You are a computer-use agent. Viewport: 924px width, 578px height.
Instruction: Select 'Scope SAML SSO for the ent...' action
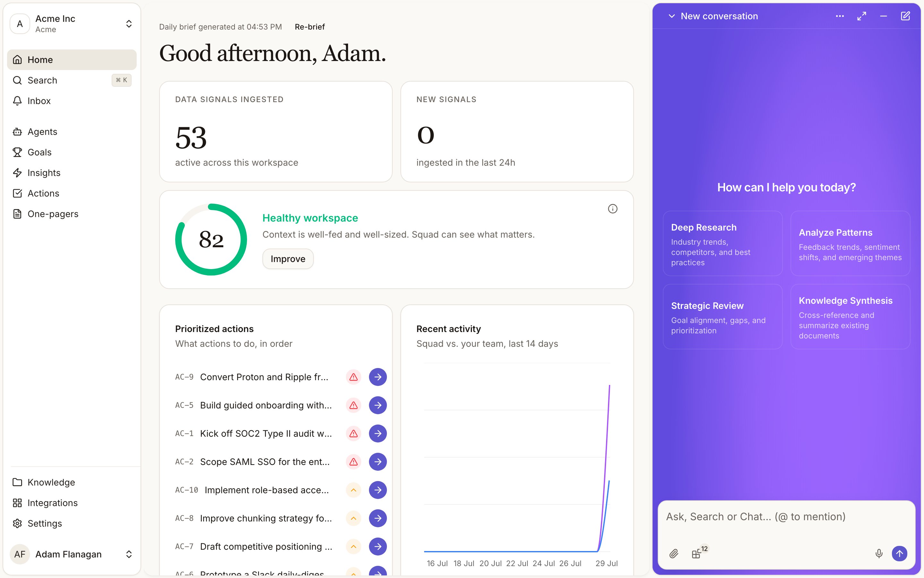coord(265,462)
